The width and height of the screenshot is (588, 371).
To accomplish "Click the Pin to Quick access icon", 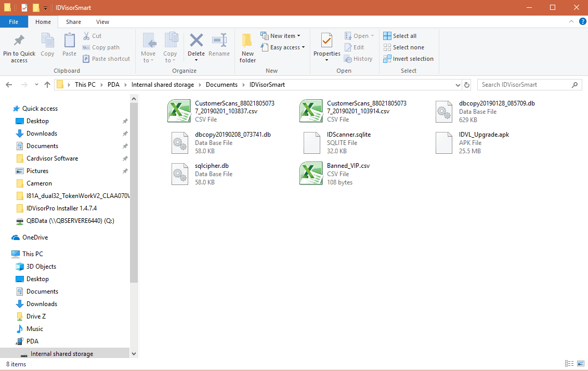I will click(19, 41).
